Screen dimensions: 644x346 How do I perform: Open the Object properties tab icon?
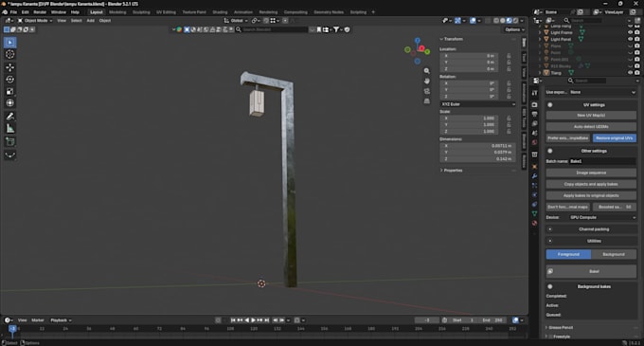(534, 167)
